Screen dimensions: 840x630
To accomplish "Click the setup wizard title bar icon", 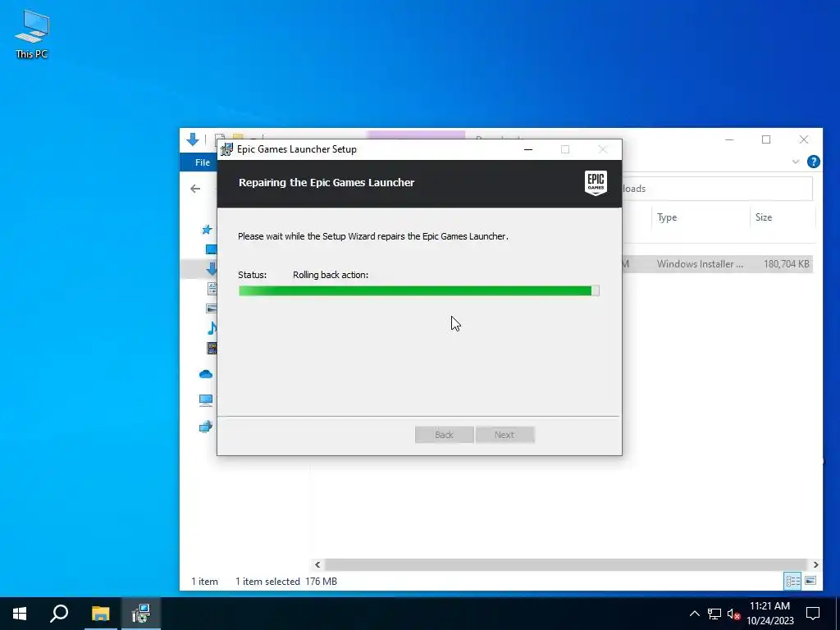I will click(x=227, y=149).
